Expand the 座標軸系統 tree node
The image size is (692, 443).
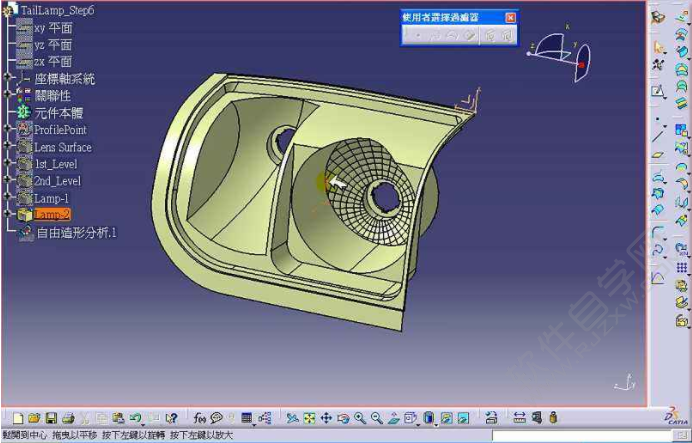pos(7,77)
